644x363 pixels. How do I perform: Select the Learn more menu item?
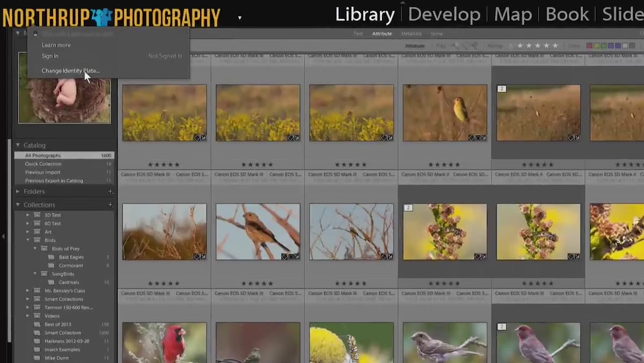[56, 45]
